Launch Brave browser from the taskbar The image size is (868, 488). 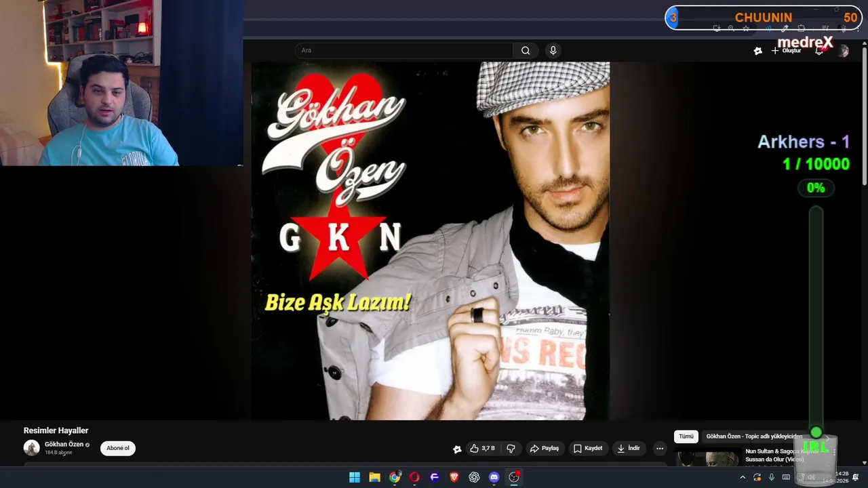tap(454, 477)
